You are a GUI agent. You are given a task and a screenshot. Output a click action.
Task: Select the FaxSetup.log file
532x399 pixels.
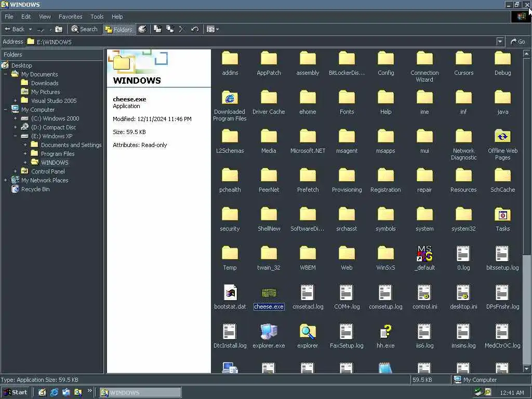point(347,336)
